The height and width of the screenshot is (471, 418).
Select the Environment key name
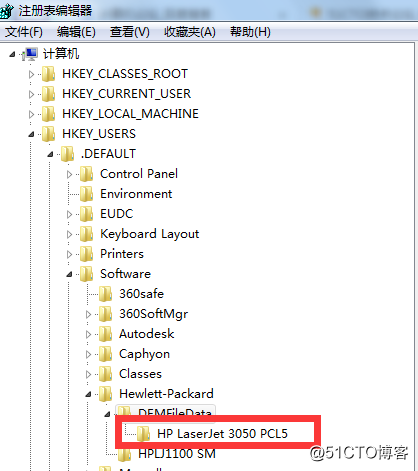pyautogui.click(x=136, y=194)
